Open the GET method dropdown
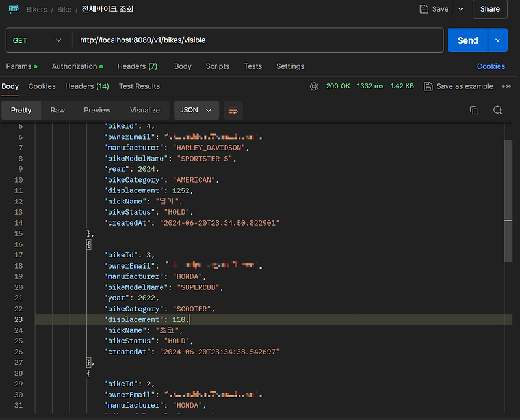Viewport: 520px width, 420px height. coord(37,40)
